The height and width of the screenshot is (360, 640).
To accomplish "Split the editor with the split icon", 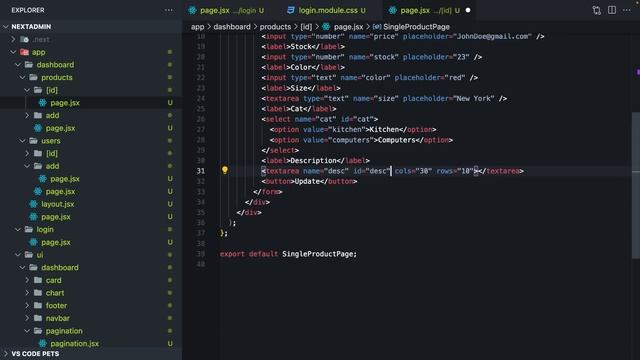I will click(611, 10).
